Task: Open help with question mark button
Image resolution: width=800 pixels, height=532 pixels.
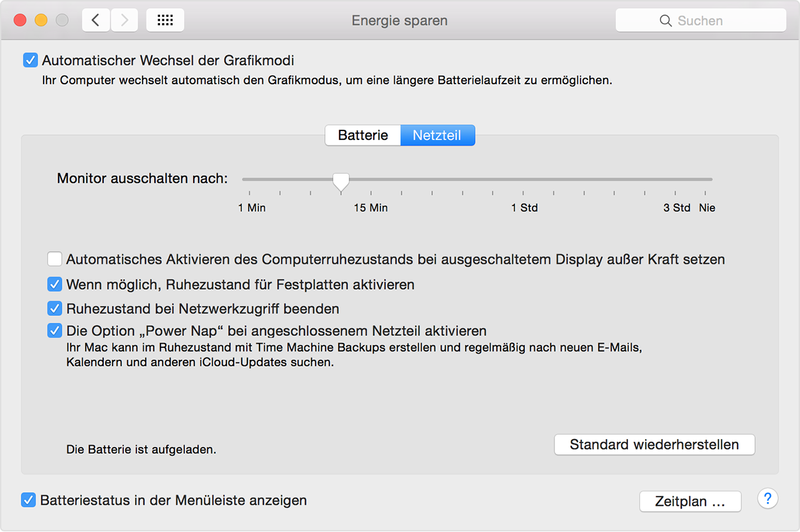Action: point(767,498)
